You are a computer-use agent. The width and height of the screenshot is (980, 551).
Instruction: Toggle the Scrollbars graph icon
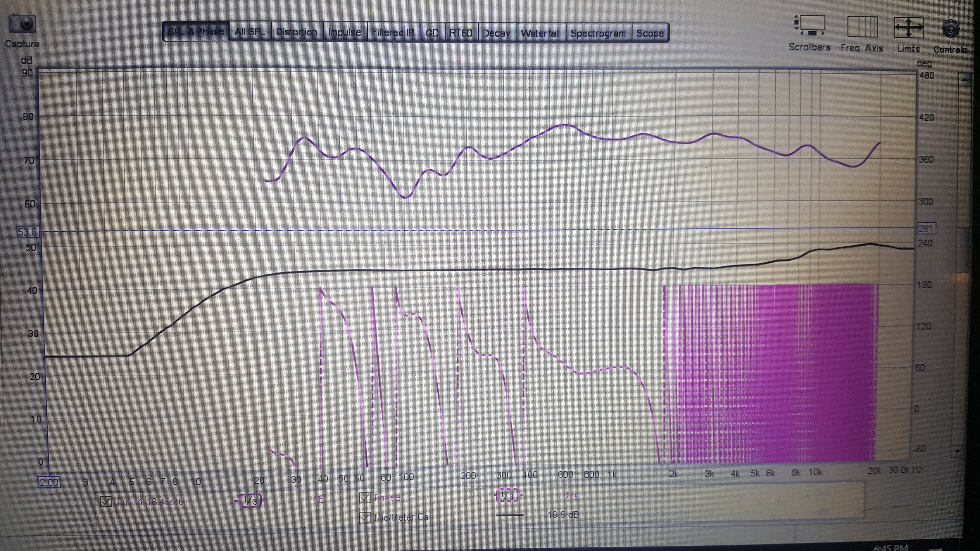[810, 26]
